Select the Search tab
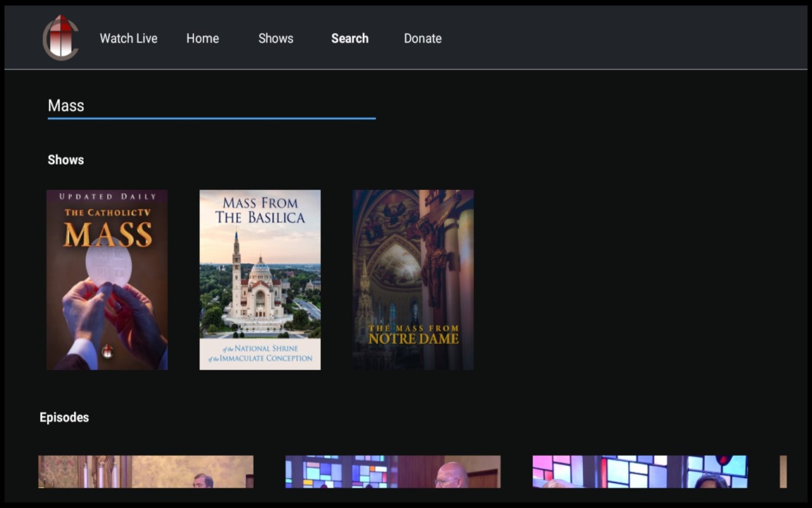 tap(350, 38)
